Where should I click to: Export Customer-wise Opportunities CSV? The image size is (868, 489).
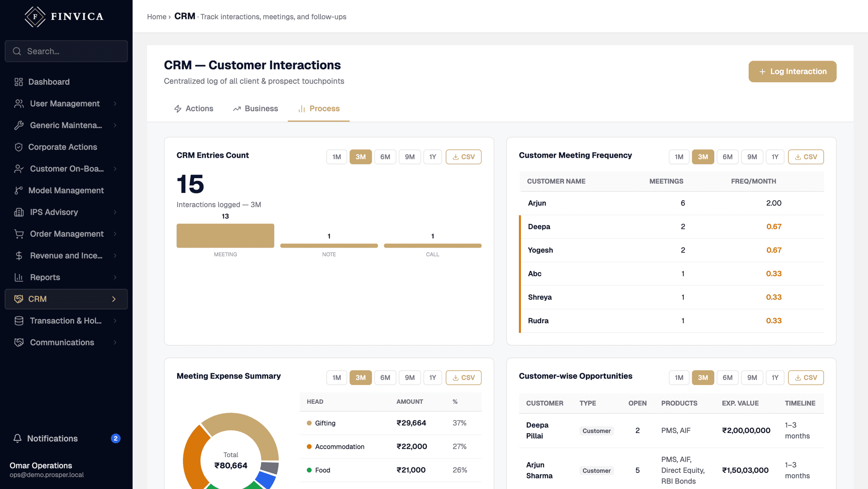click(806, 377)
